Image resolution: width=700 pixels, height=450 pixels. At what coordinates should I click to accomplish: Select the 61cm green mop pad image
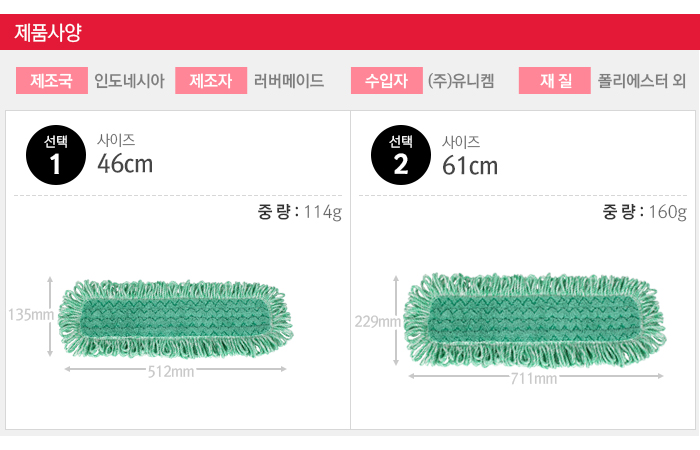tap(534, 321)
